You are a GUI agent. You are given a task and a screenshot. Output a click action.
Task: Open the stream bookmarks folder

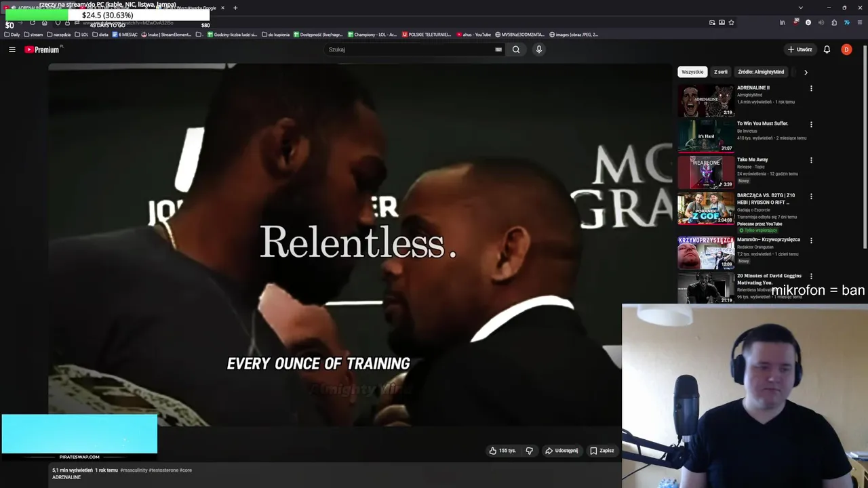point(33,35)
